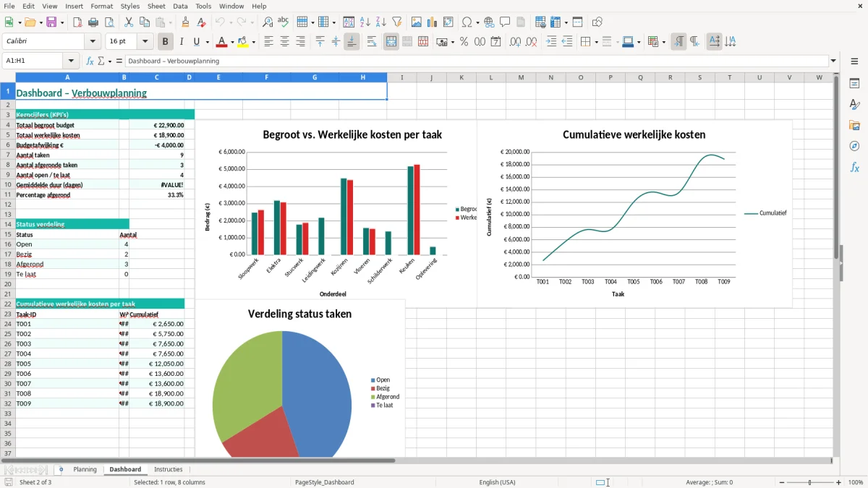Image resolution: width=868 pixels, height=488 pixels.
Task: Open the sidebar Properties deck
Action: click(854, 84)
